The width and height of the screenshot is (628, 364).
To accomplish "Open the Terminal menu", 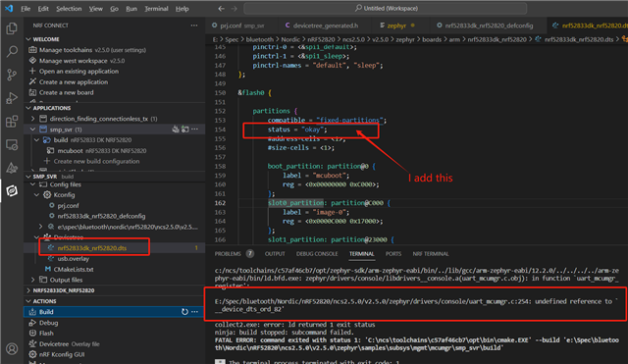I will click(156, 9).
